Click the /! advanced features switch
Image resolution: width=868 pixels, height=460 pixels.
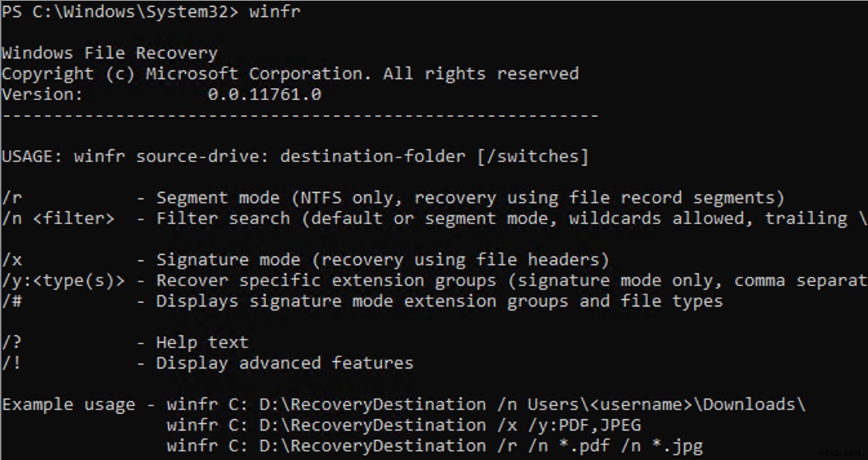[x=12, y=363]
